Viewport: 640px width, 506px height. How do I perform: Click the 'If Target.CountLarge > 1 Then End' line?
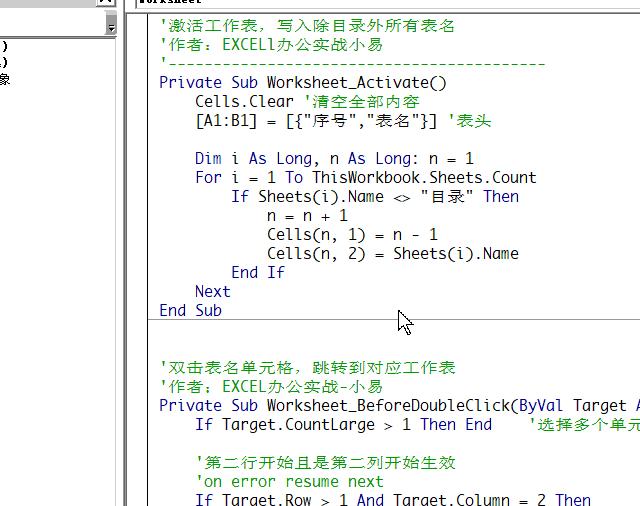(343, 425)
